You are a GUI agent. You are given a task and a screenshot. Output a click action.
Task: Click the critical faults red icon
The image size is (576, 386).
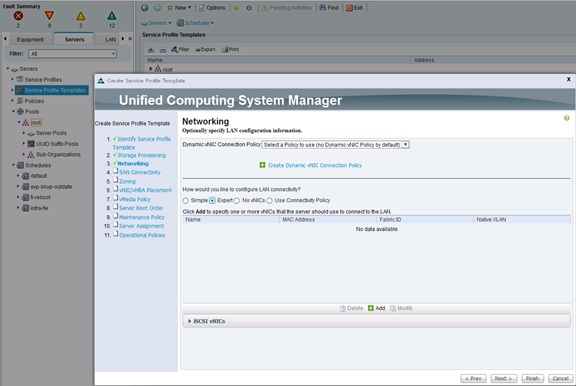click(x=18, y=15)
